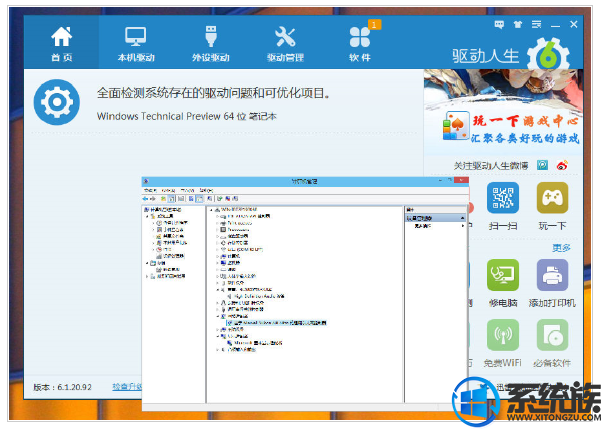
Task: Select the highlighted network adapter device
Action: 276,323
